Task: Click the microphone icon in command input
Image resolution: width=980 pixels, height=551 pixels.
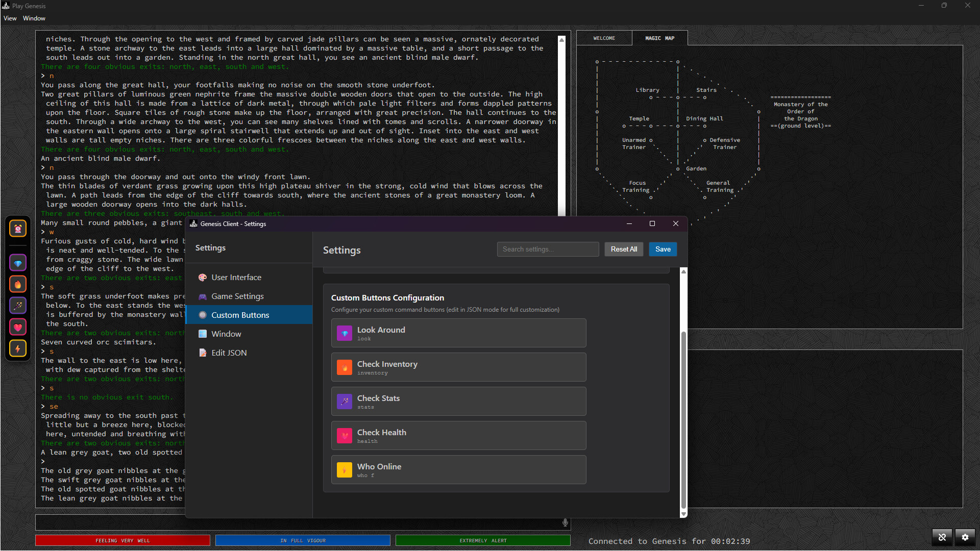Action: coord(565,522)
